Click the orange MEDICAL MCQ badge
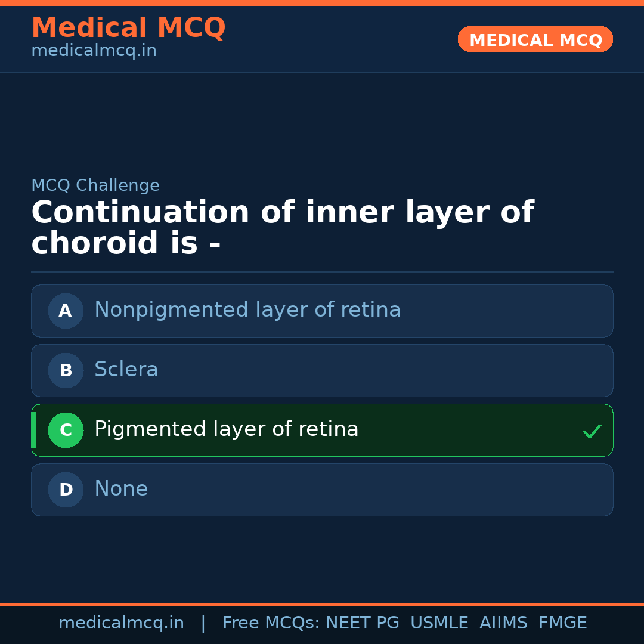 [535, 39]
